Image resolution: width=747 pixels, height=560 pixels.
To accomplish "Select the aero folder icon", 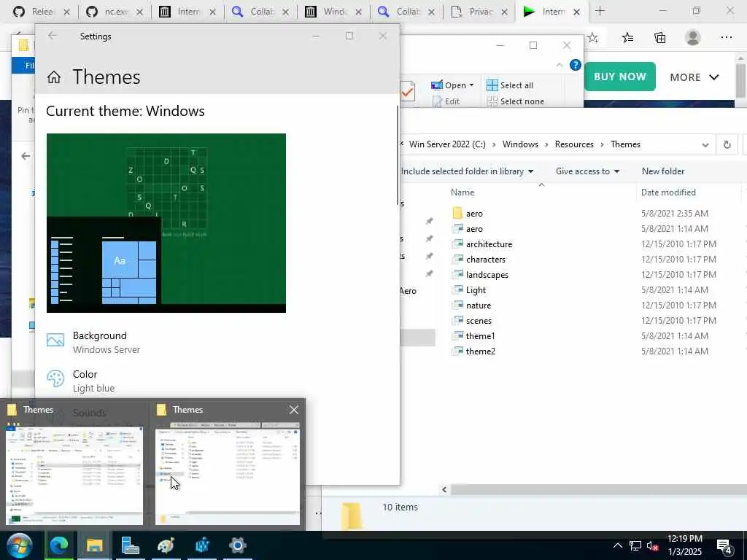I will click(457, 213).
